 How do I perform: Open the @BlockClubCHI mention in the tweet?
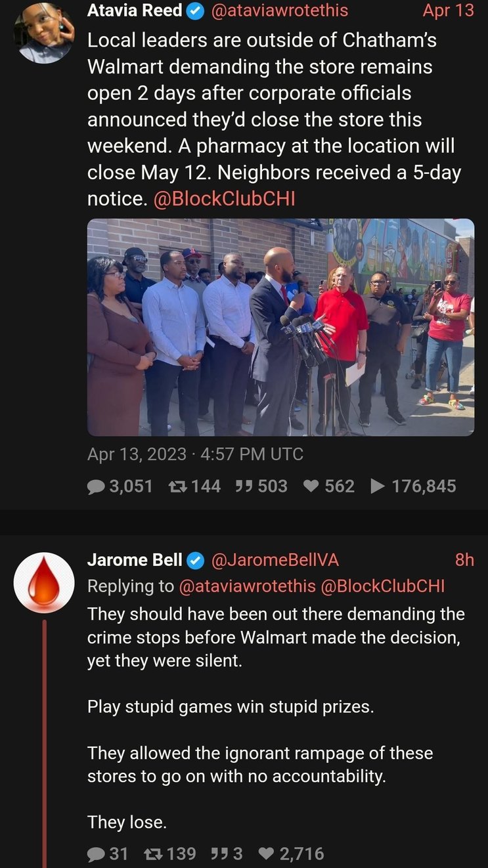(x=224, y=199)
